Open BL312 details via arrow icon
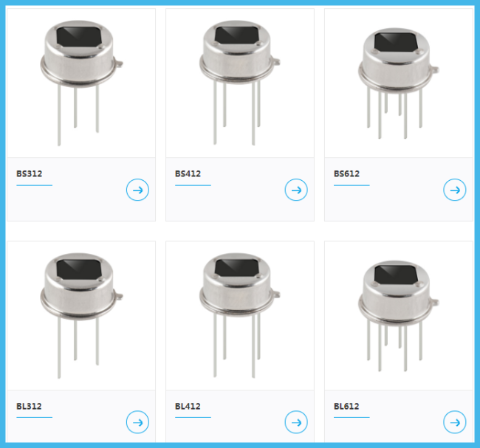Image resolution: width=480 pixels, height=448 pixels. click(x=137, y=422)
